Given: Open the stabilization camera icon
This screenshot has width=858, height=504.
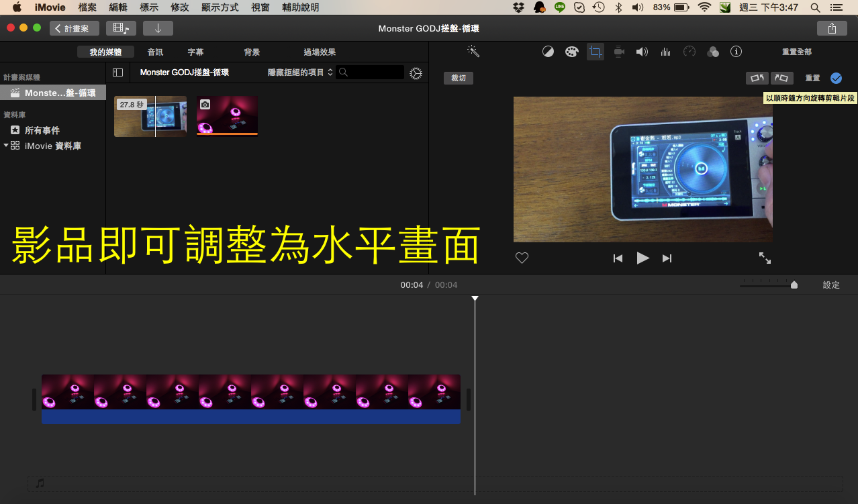Looking at the screenshot, I should click(619, 52).
